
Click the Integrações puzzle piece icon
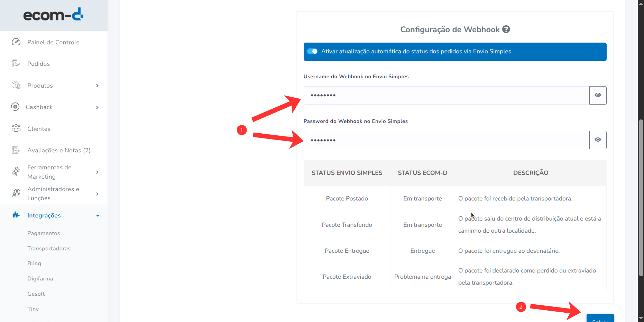click(16, 215)
